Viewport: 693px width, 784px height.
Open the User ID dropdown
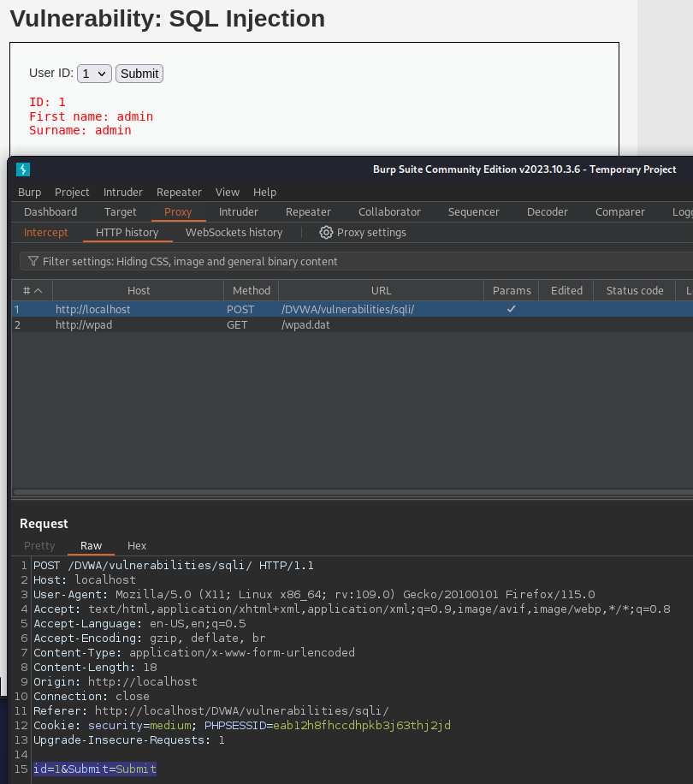(94, 74)
